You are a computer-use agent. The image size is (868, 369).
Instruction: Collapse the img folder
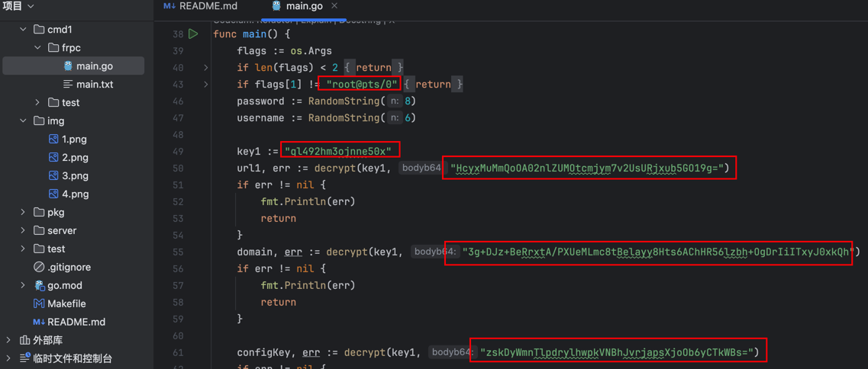pyautogui.click(x=23, y=120)
